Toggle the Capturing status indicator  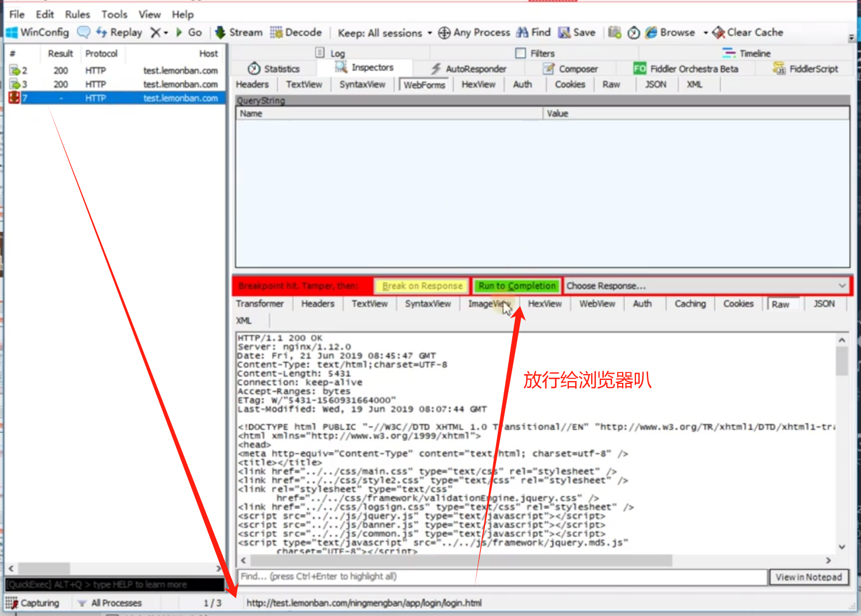[33, 603]
